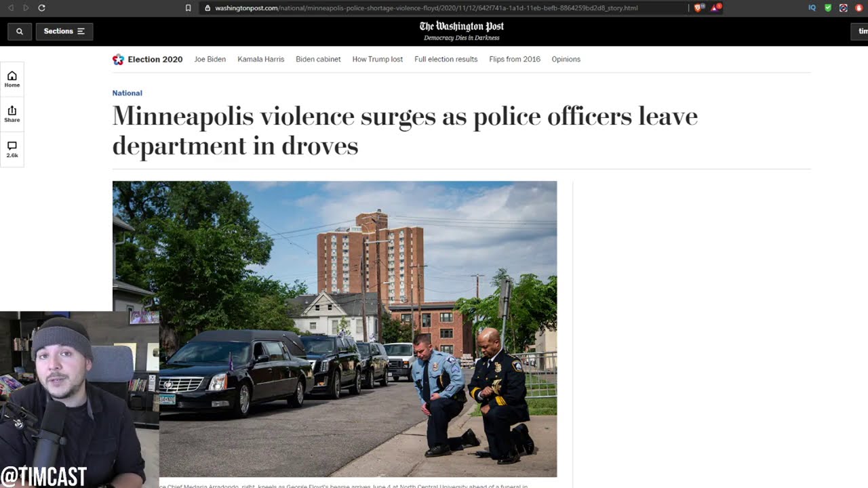
Task: Open the Joe Biden nav item
Action: pyautogui.click(x=210, y=59)
